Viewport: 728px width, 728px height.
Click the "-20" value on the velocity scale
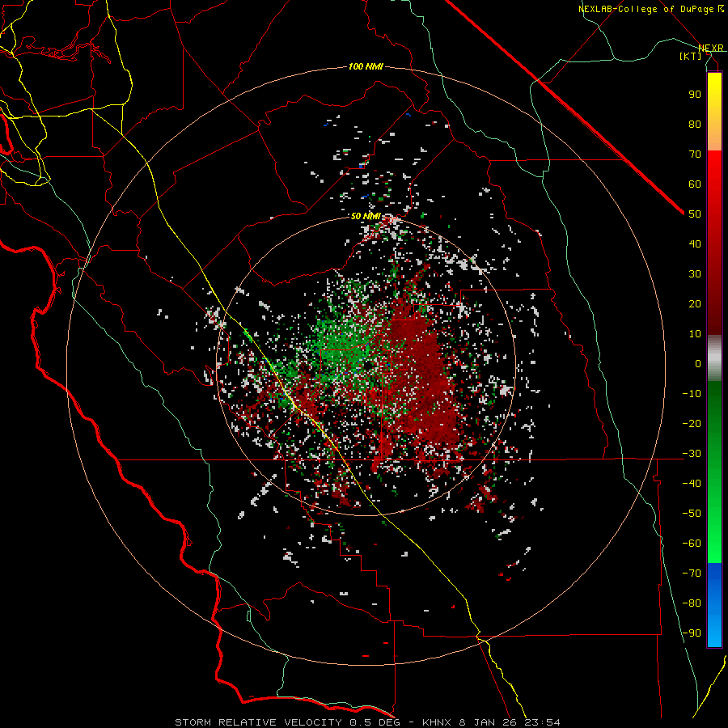pyautogui.click(x=692, y=423)
